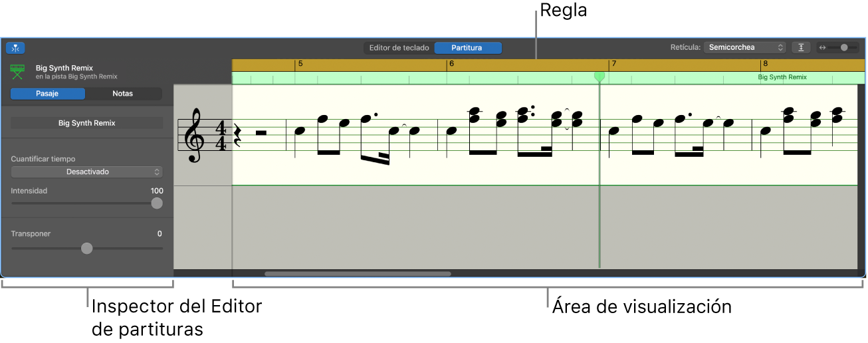Click the playhead marker in ruler
Screen dimensions: 868x343
(x=599, y=77)
